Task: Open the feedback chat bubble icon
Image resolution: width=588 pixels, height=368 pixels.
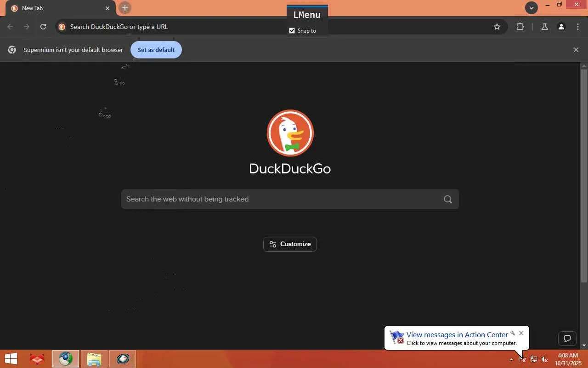Action: tap(567, 339)
